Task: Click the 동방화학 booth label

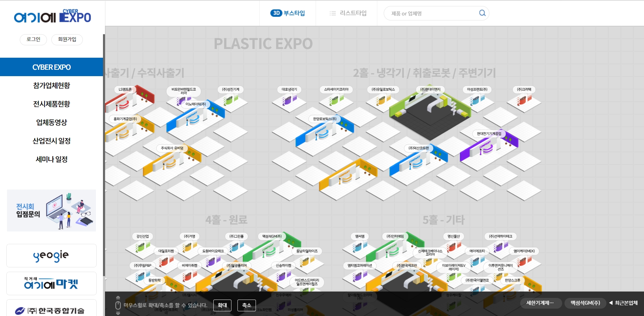Action: coord(155,280)
